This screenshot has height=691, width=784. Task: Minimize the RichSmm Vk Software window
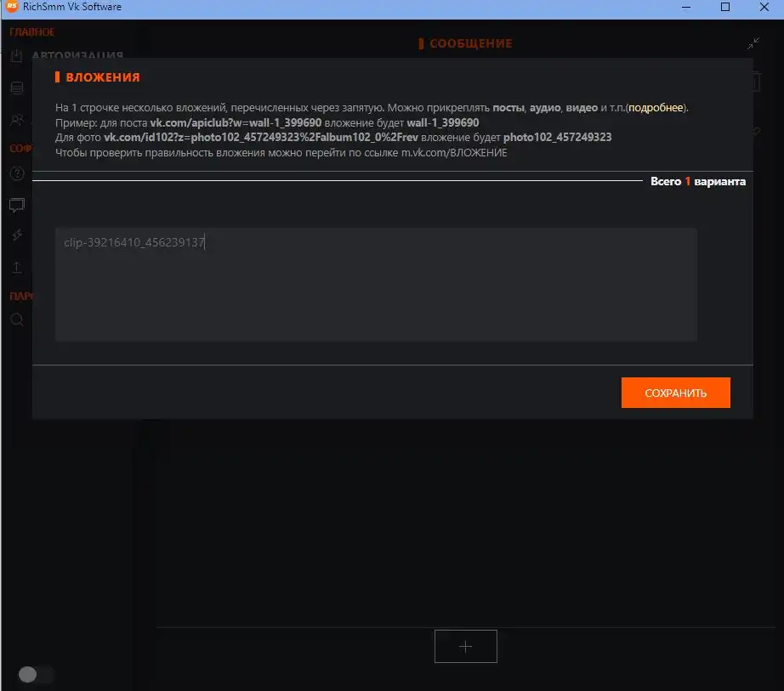coord(686,7)
